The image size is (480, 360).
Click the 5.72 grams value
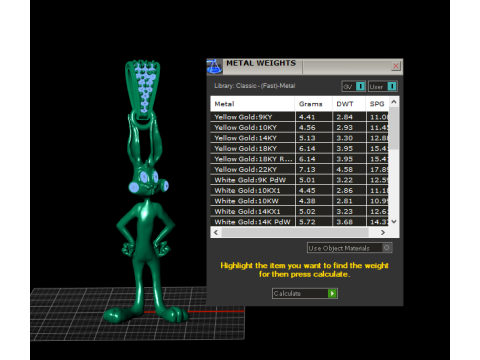pos(307,222)
